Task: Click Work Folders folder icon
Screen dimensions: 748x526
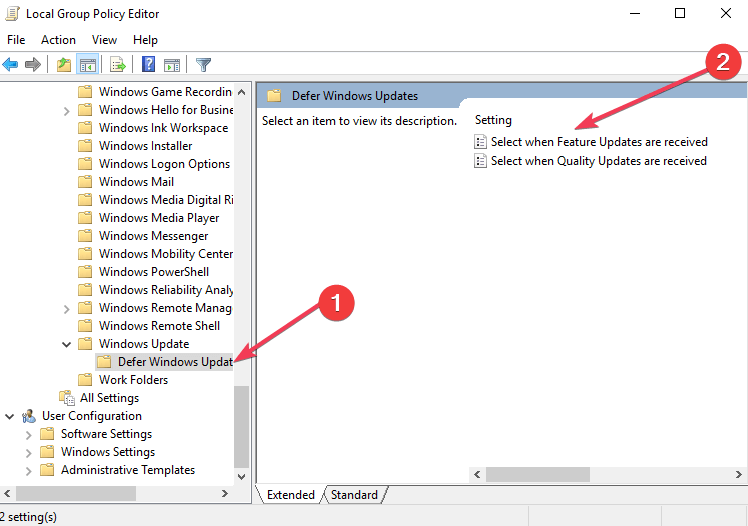Action: pyautogui.click(x=85, y=380)
